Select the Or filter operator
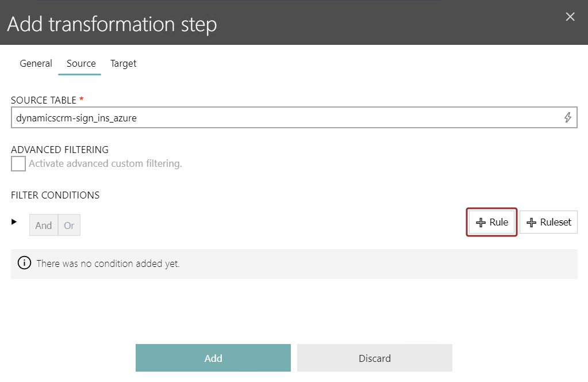The image size is (588, 382). 69,225
